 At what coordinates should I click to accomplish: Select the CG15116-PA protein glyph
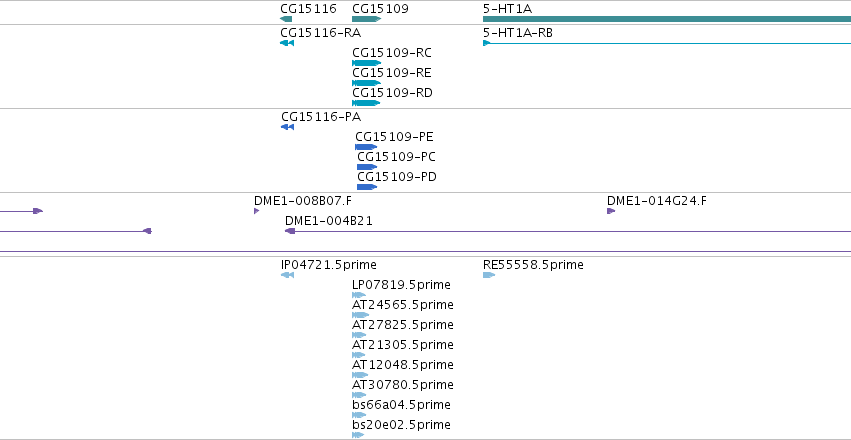[288, 127]
